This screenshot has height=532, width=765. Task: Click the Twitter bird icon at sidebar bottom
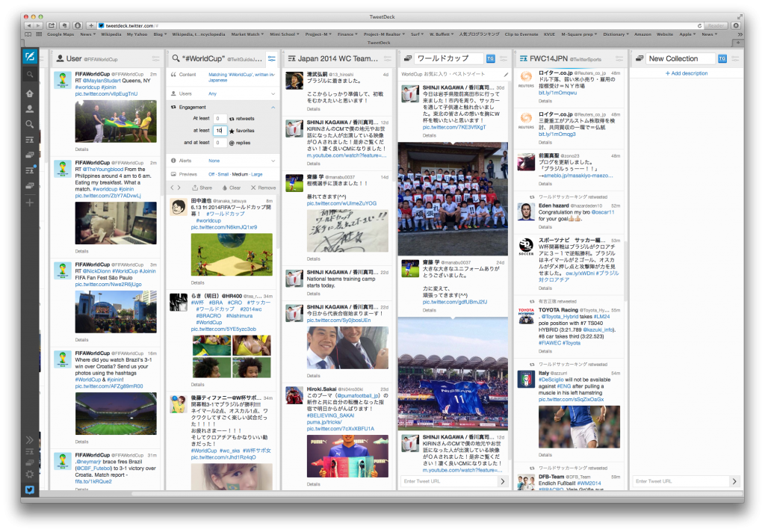(30, 489)
